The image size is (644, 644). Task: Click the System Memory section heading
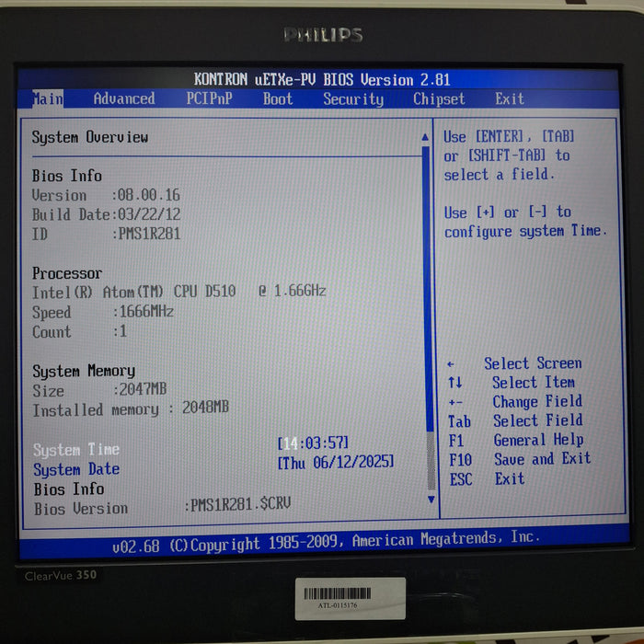pos(84,371)
